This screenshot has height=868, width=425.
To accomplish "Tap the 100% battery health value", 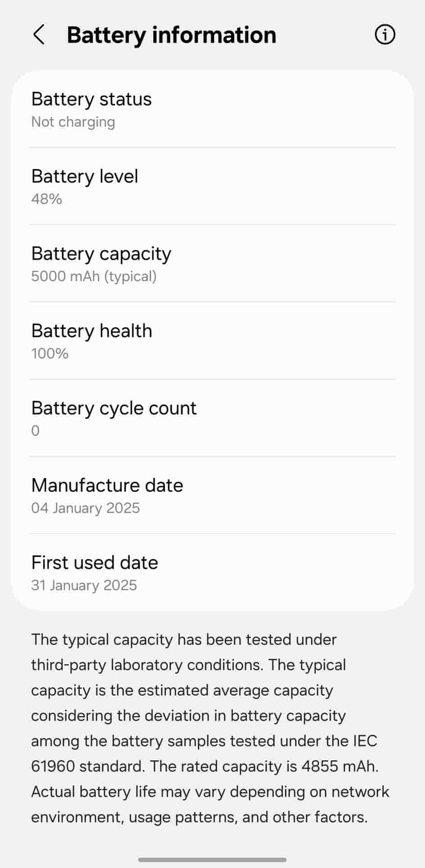I will tap(49, 354).
